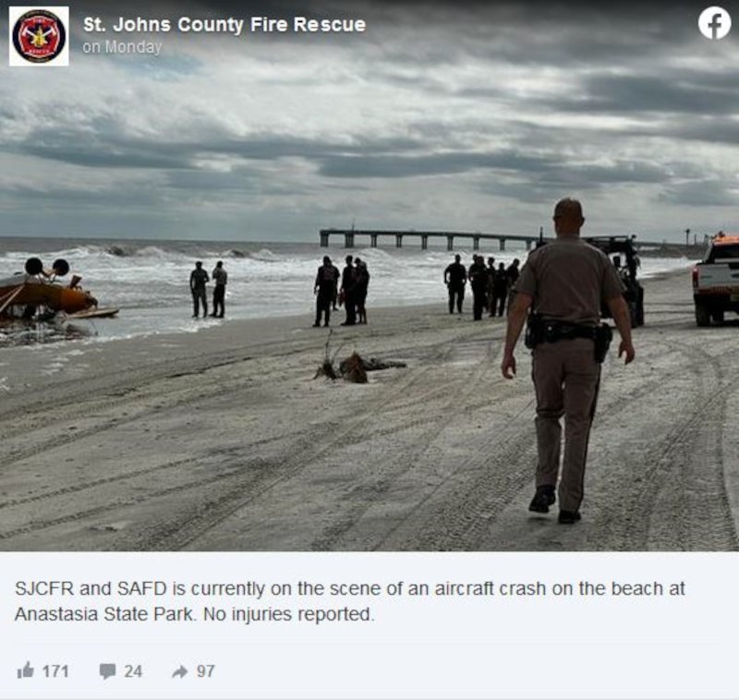Image resolution: width=739 pixels, height=700 pixels.
Task: Click the share arrow icon
Action: click(x=180, y=671)
